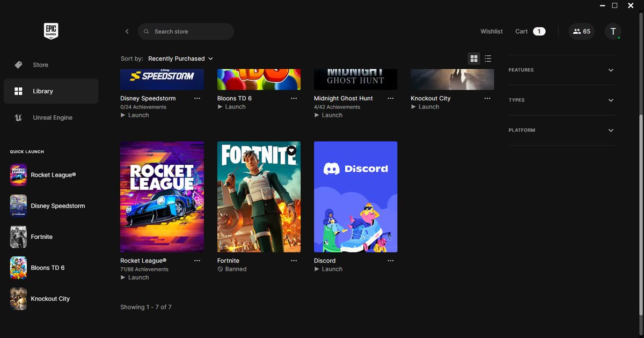Launch Disney Speedstorm from the library grid

click(x=135, y=115)
